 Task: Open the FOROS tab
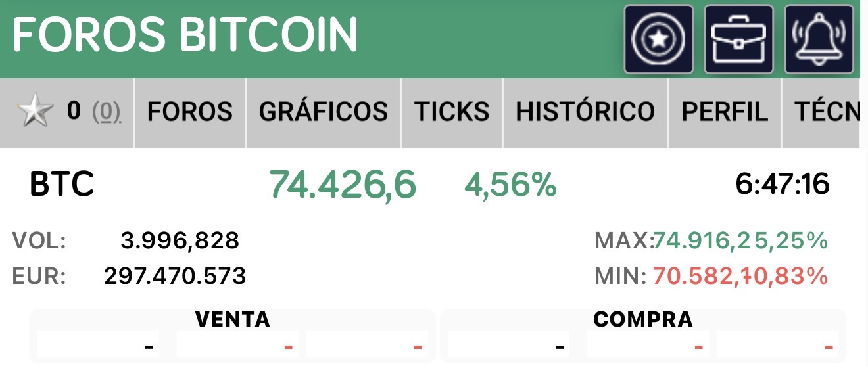pos(189,112)
